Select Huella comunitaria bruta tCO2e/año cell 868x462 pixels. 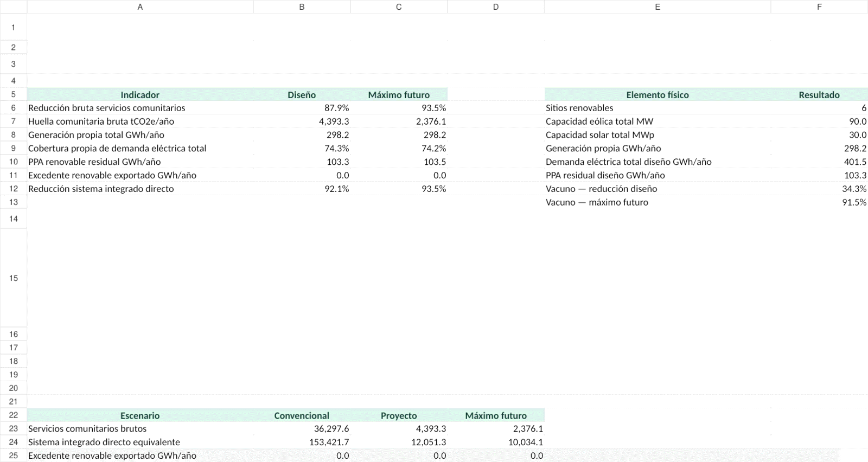[x=140, y=121]
